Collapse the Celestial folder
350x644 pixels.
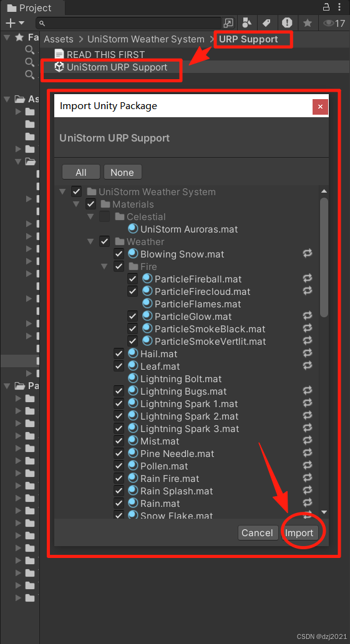(90, 216)
